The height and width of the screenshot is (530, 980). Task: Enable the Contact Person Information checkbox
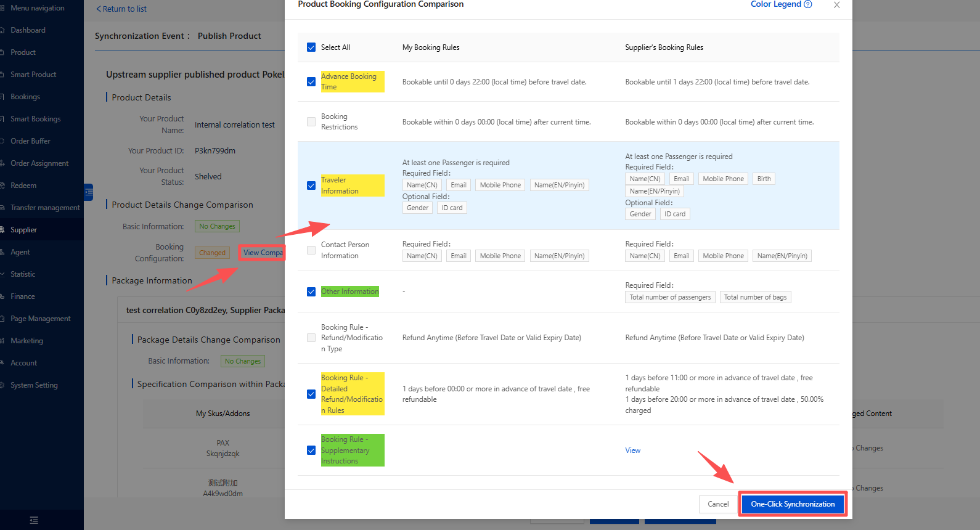(x=311, y=250)
